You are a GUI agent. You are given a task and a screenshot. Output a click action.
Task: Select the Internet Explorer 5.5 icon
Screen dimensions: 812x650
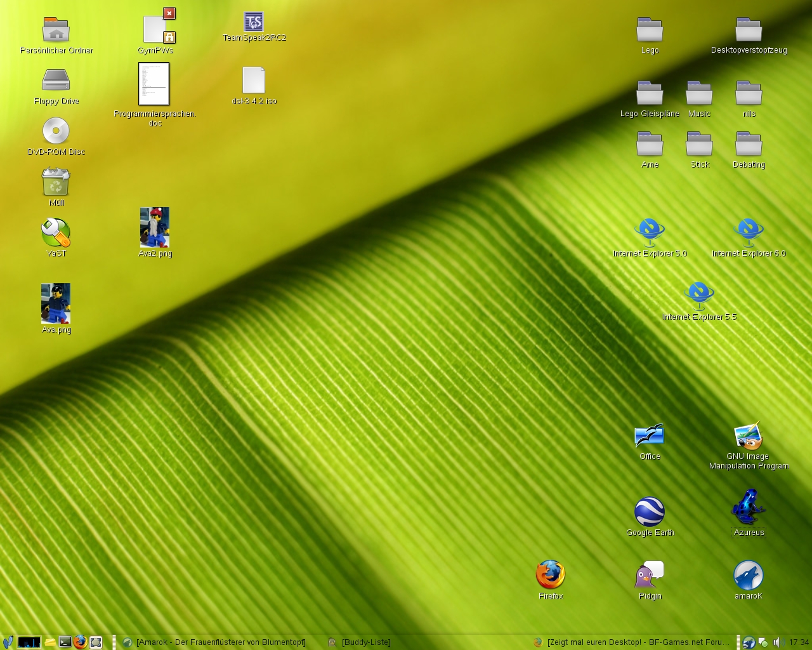tap(699, 296)
